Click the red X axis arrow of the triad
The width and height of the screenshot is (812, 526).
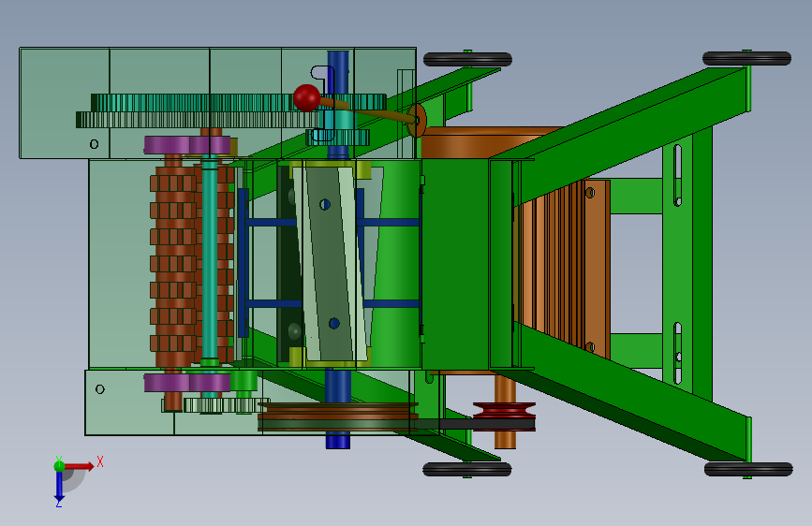(79, 466)
